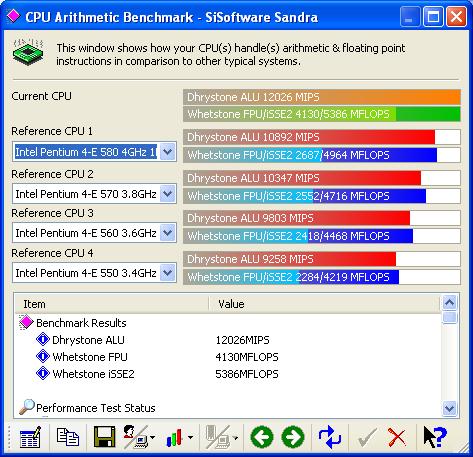Click the bar chart icon in toolbar
473x457 pixels.
pos(175,437)
